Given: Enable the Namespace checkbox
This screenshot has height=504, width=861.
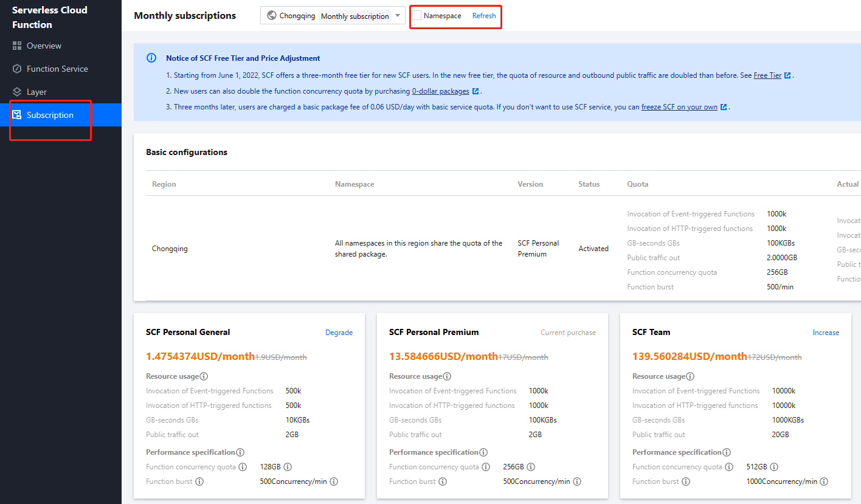Looking at the screenshot, I should [417, 16].
